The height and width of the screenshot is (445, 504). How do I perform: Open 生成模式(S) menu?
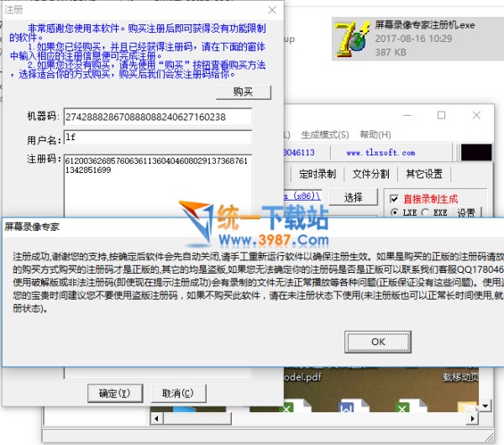[325, 134]
